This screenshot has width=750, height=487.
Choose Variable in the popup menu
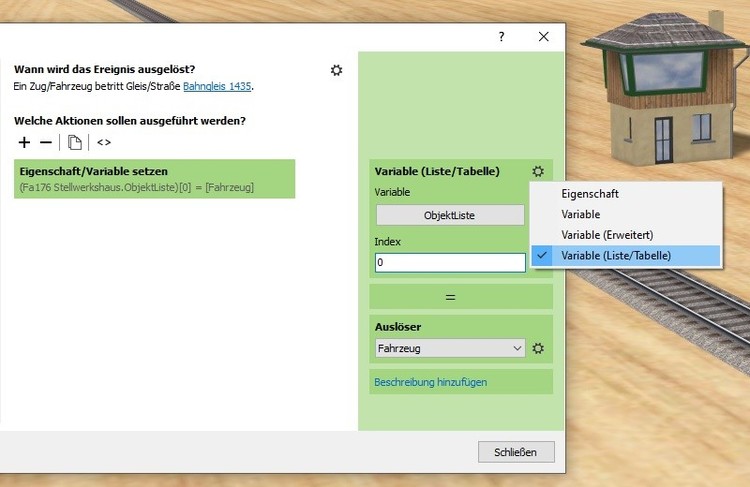click(626, 214)
